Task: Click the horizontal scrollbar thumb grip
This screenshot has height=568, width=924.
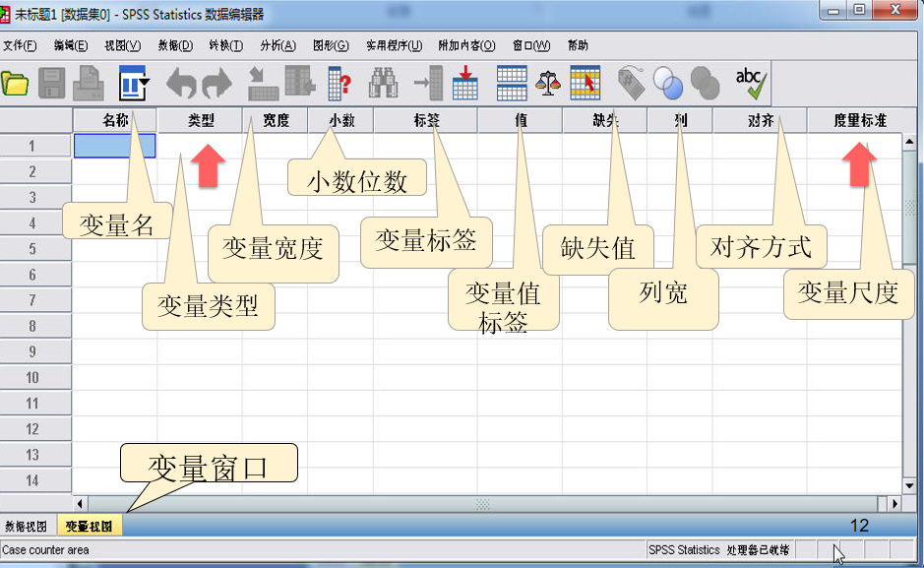Action: pos(482,504)
